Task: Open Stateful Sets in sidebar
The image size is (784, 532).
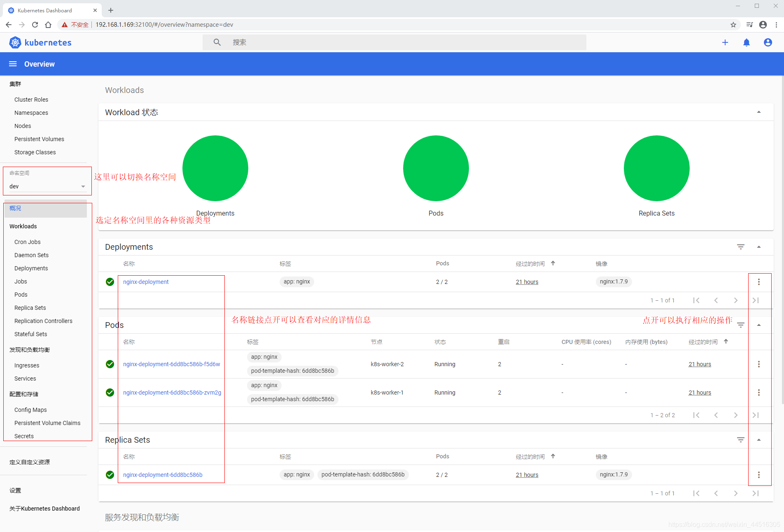Action: [30, 334]
